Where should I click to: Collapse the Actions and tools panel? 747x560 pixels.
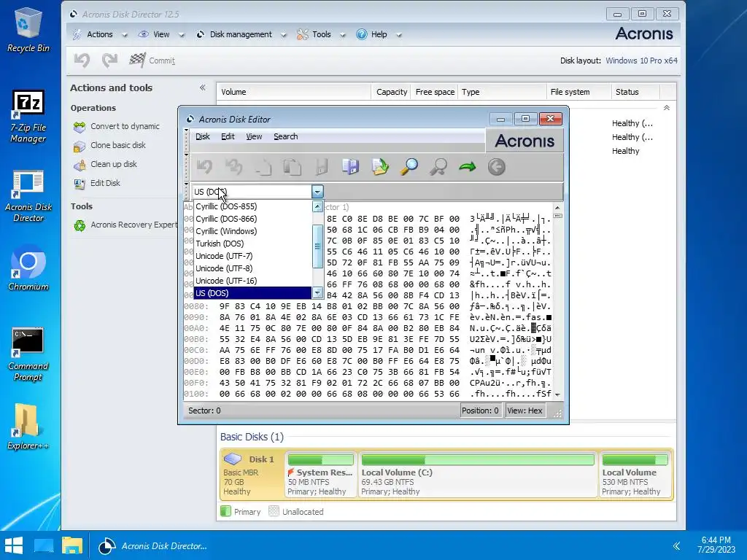pyautogui.click(x=203, y=87)
